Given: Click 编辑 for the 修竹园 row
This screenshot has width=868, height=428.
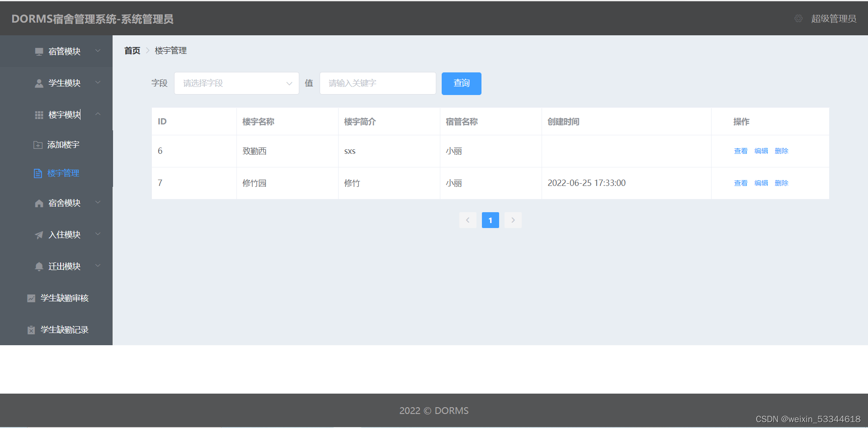Looking at the screenshot, I should 761,183.
